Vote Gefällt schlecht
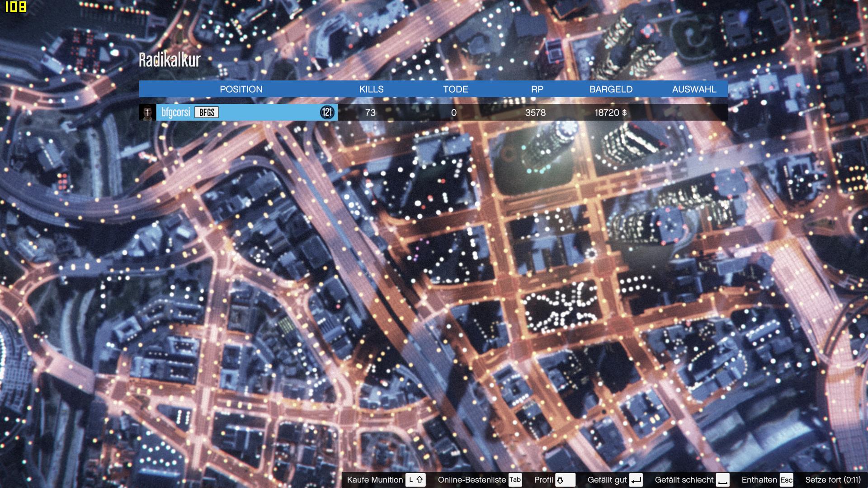Viewport: 868px width, 488px height. click(x=684, y=480)
